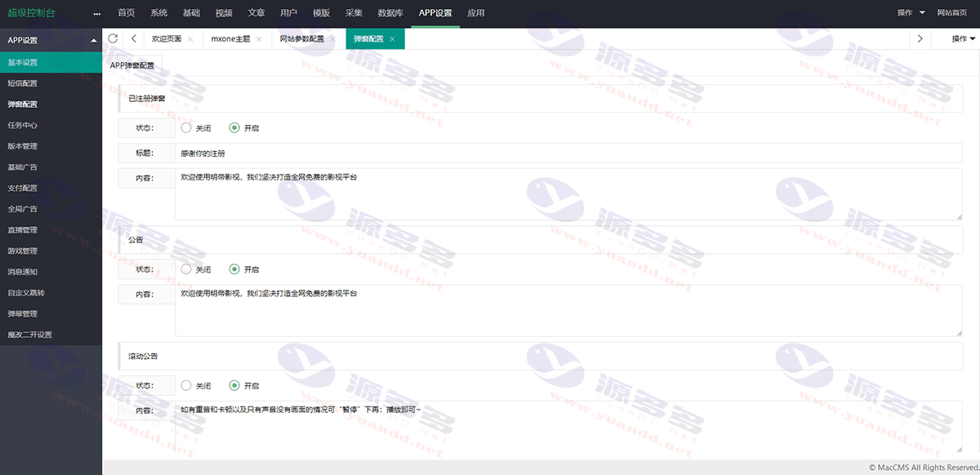Select the APP弹窗配置 sub-tab
The width and height of the screenshot is (980, 475).
[x=132, y=65]
